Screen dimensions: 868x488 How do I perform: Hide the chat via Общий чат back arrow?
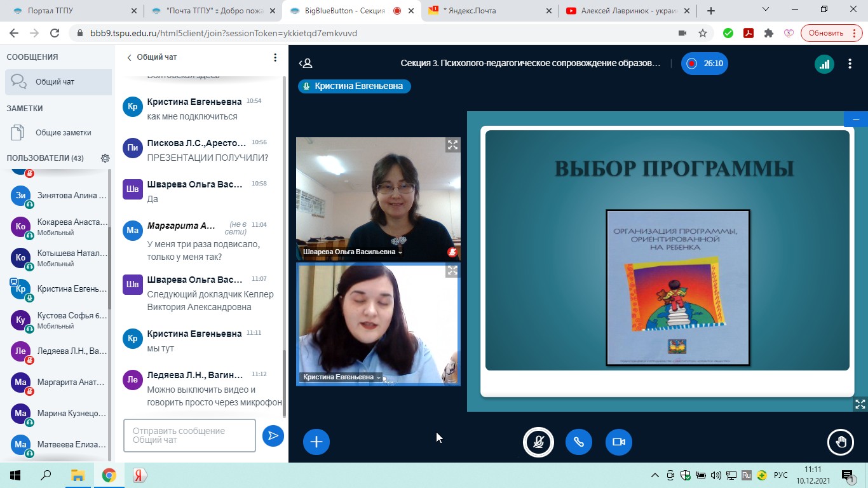pos(152,57)
